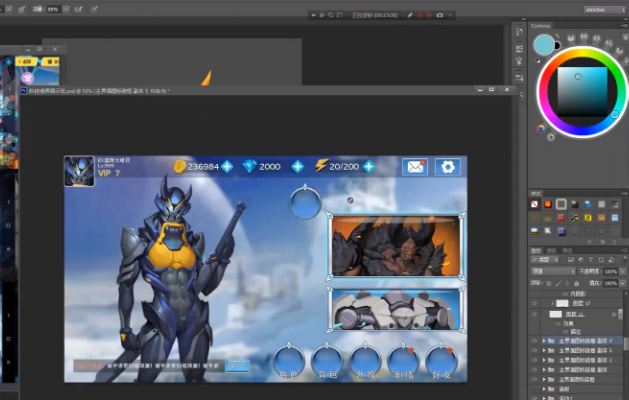The image size is (629, 400).
Task: Toggle tablet pressure icon in options bar
Action: 94,9
